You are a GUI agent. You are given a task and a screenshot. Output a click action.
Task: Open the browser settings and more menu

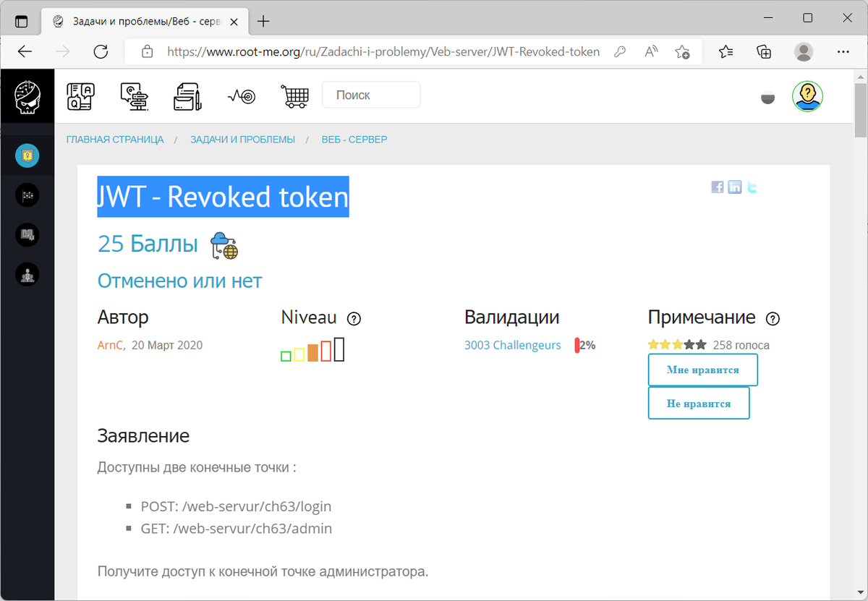(843, 51)
